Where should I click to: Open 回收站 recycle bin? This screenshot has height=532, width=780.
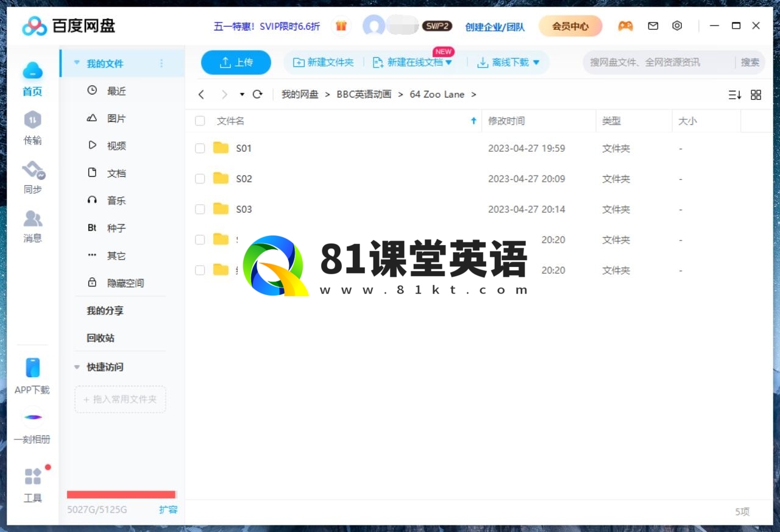101,338
